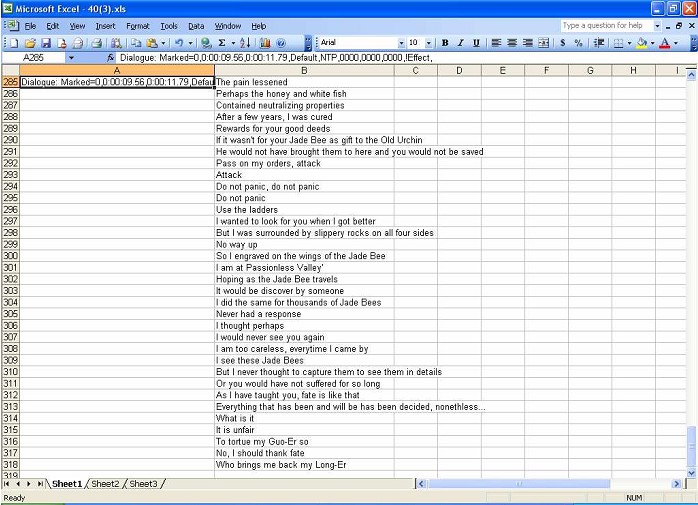Go to the last sheet tab arrow
The width and height of the screenshot is (698, 505).
[41, 484]
